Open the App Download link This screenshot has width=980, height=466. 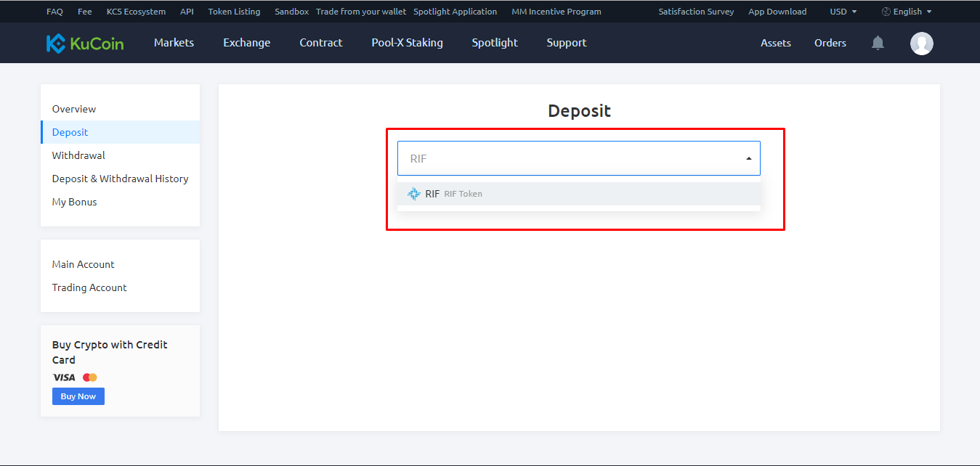(777, 12)
